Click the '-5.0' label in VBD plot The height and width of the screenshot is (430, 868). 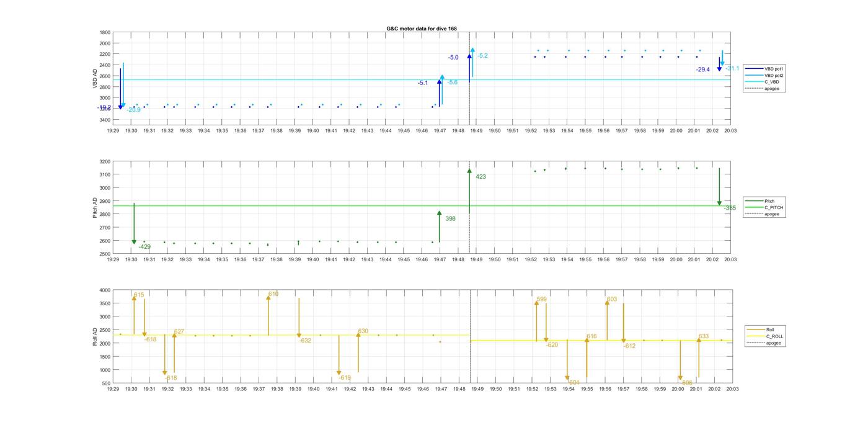[453, 57]
